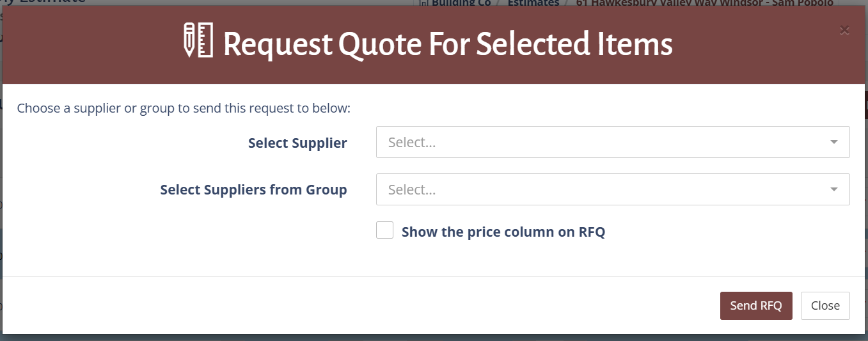
Task: Click the 'Select Supplier' field label
Action: coord(297,143)
